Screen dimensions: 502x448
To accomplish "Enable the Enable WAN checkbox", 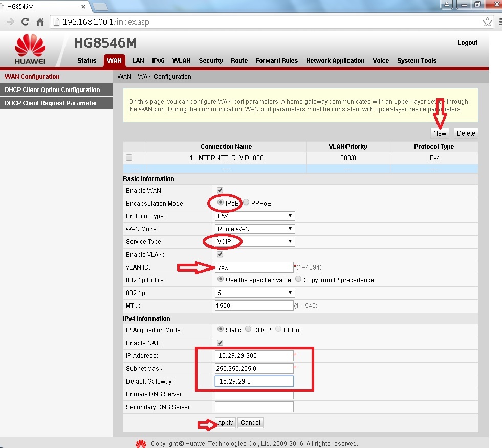I will (220, 190).
